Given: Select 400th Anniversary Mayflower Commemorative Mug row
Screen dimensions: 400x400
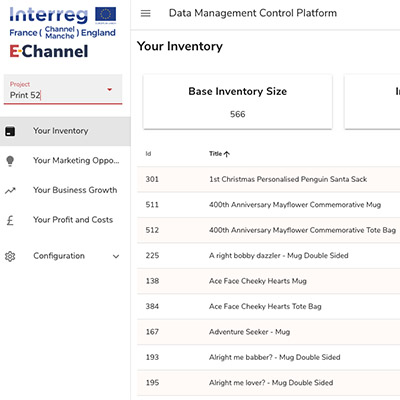Looking at the screenshot, I should point(268,205).
